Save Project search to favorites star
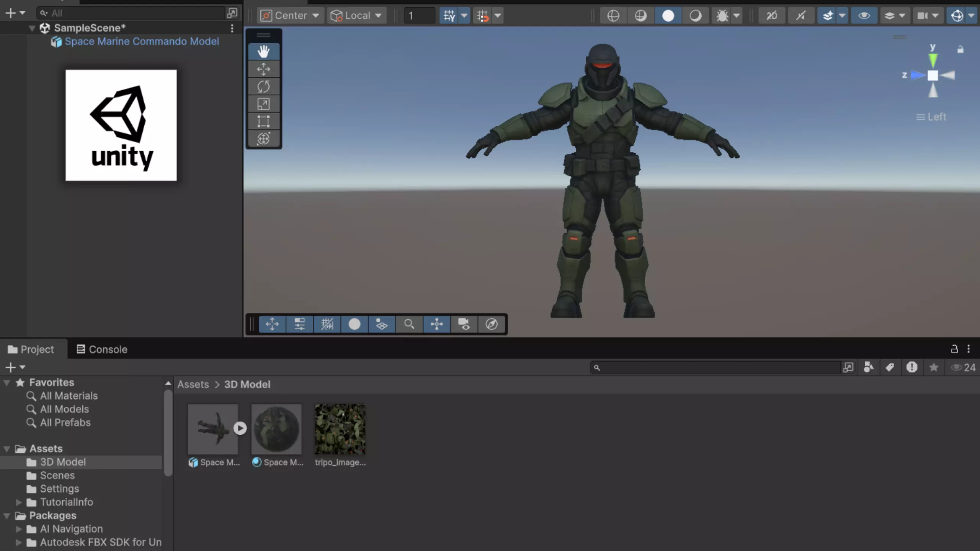Image resolution: width=980 pixels, height=551 pixels. tap(934, 367)
